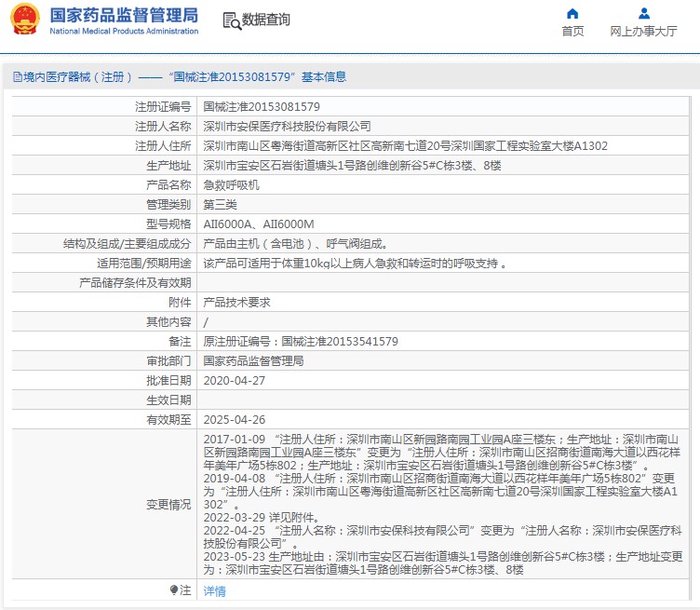The width and height of the screenshot is (700, 610).
Task: Select product name 急救呼吸机
Action: (x=231, y=185)
